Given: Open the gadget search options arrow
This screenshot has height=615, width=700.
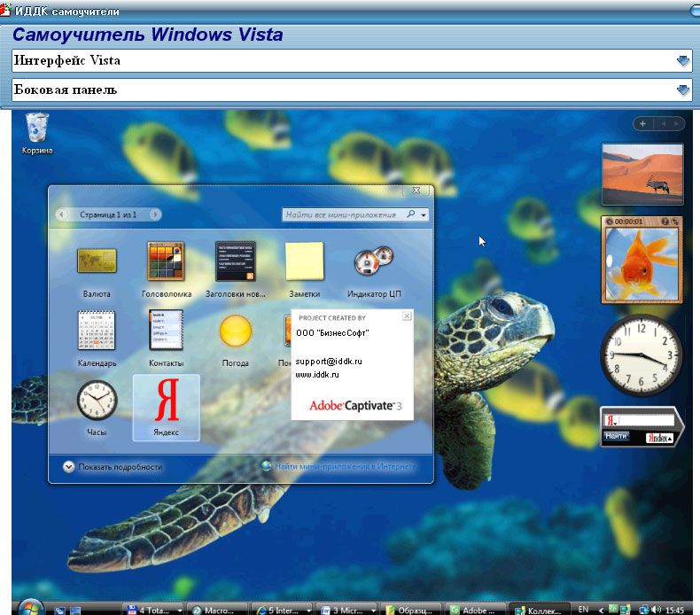Looking at the screenshot, I should coord(424,214).
